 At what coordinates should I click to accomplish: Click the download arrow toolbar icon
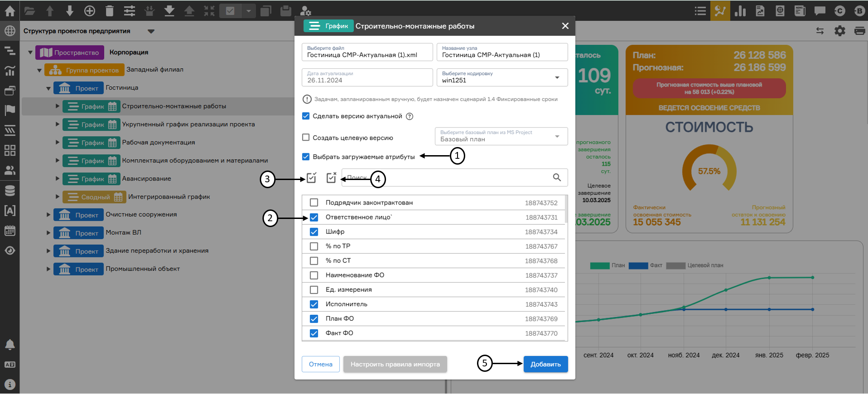pyautogui.click(x=169, y=11)
